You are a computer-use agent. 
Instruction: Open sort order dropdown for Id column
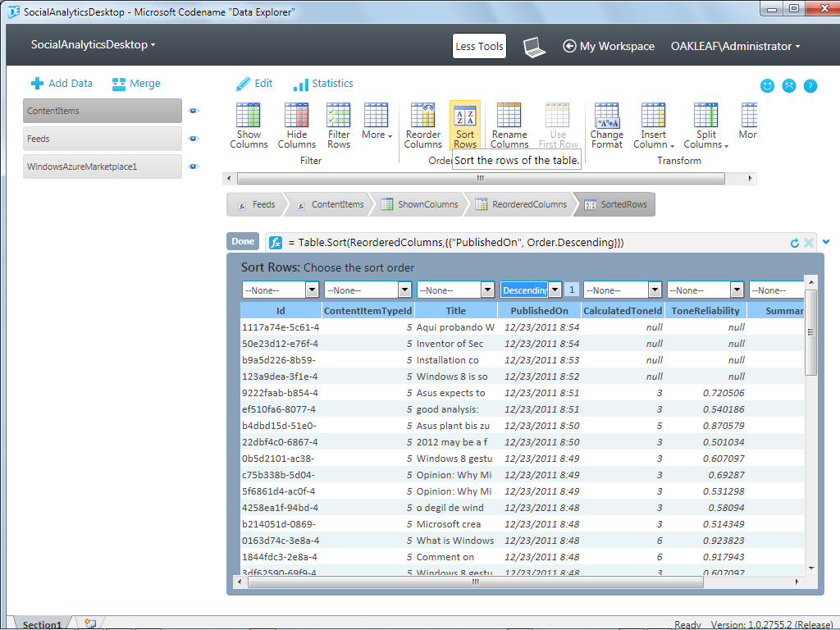coord(312,290)
